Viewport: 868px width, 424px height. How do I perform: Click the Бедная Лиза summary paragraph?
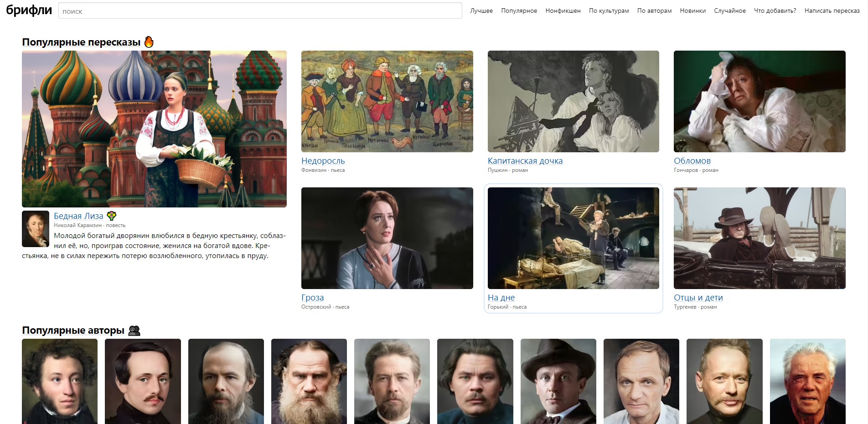click(154, 246)
